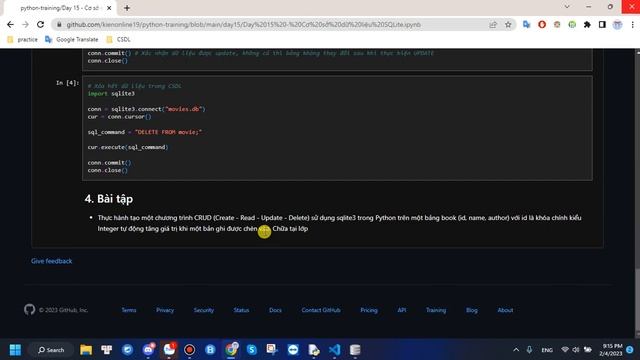640x360 pixels.
Task: Open the red circle extension icon
Action: 542,24
